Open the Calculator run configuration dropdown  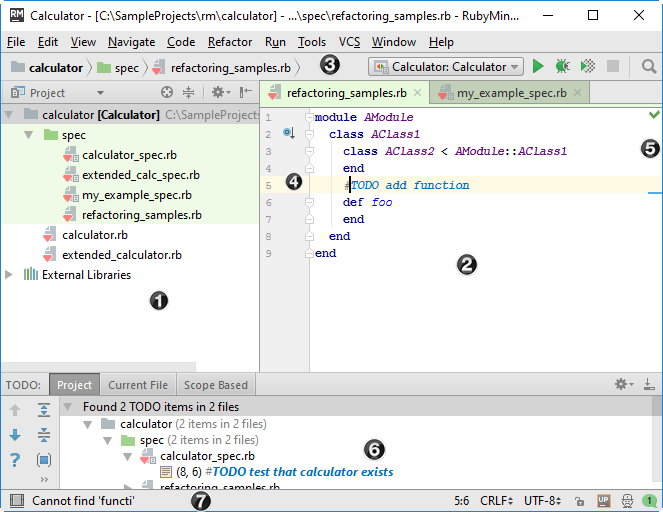pyautogui.click(x=446, y=67)
